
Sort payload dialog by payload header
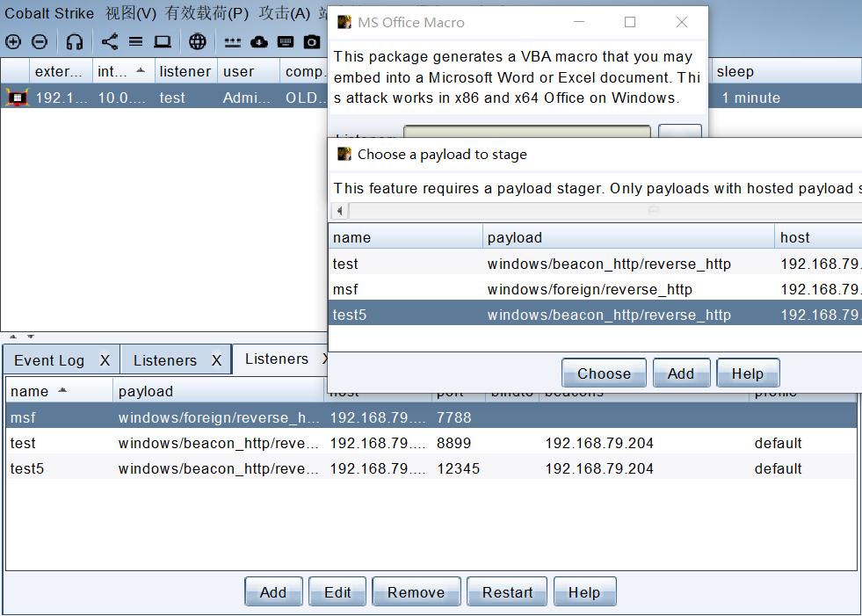pyautogui.click(x=628, y=237)
